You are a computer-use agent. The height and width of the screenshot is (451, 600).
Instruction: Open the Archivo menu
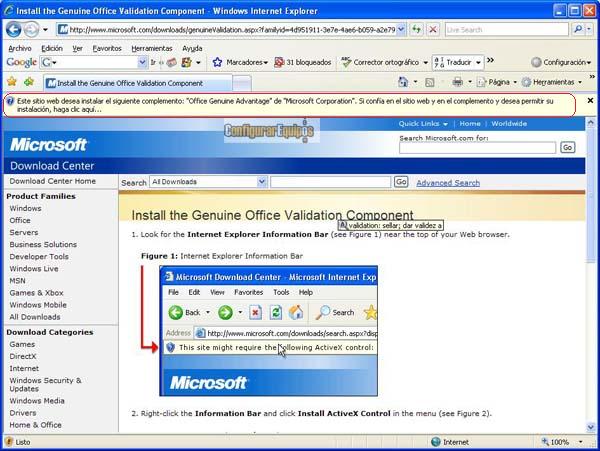pyautogui.click(x=20, y=49)
